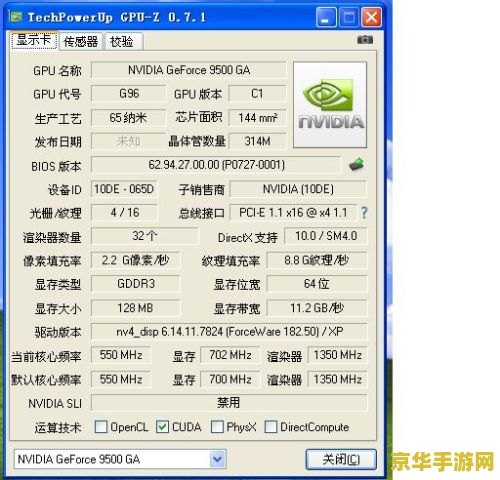
Task: Maximize the GPU-Z window
Action: pyautogui.click(x=349, y=17)
